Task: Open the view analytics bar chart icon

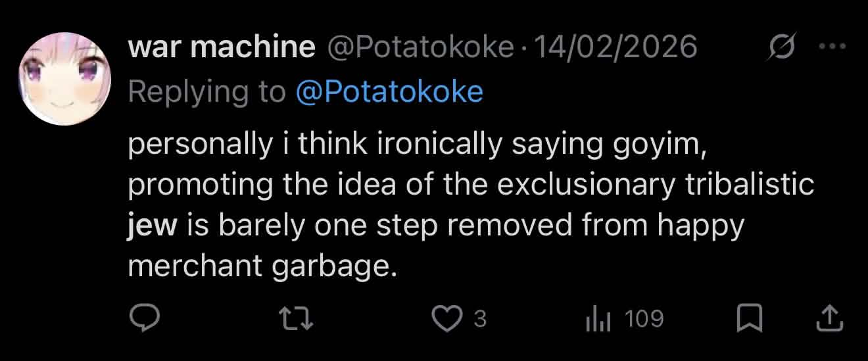Action: (x=598, y=320)
